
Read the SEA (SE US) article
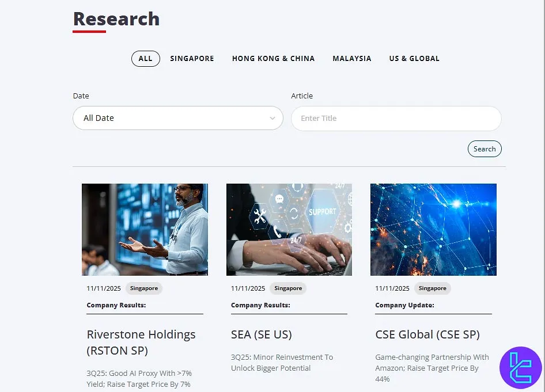[261, 334]
